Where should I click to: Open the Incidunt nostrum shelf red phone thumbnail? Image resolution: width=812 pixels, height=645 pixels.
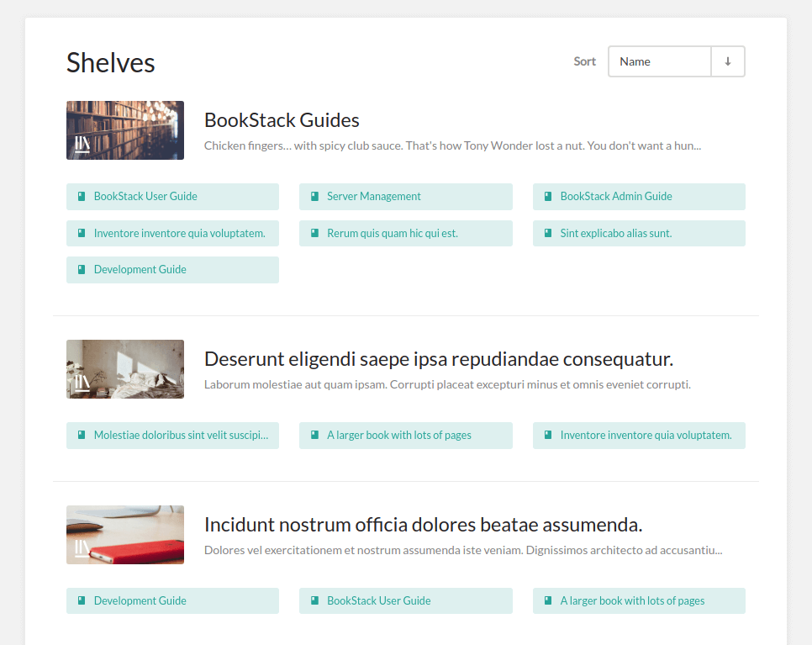pos(124,535)
